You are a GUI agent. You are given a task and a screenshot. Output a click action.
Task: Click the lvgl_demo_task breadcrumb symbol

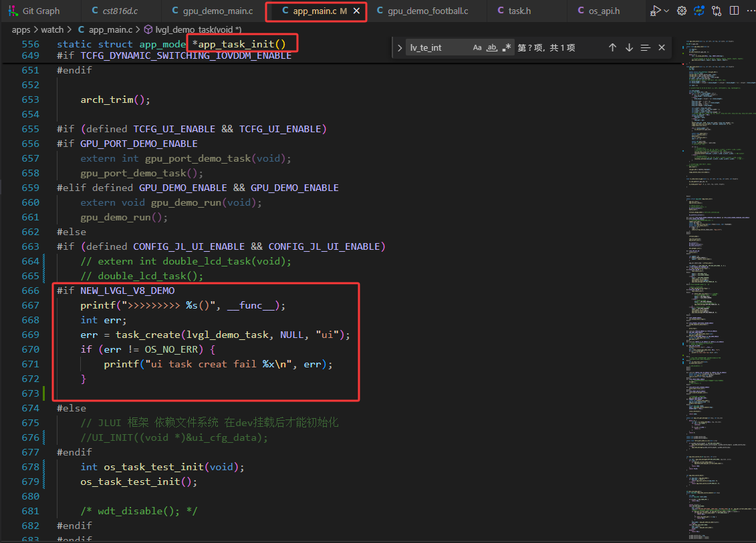193,30
